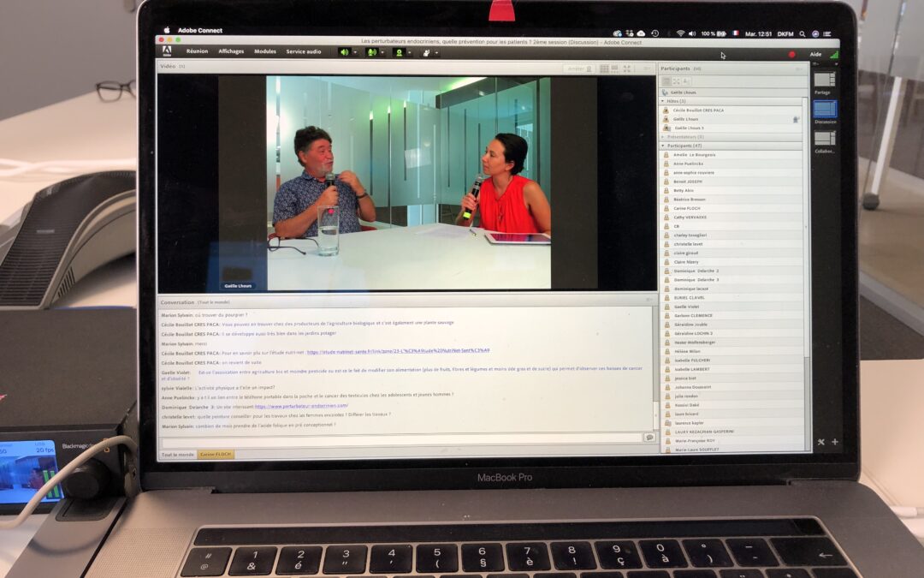The width and height of the screenshot is (924, 578).
Task: Select grid view in the Video pod
Action: [605, 68]
